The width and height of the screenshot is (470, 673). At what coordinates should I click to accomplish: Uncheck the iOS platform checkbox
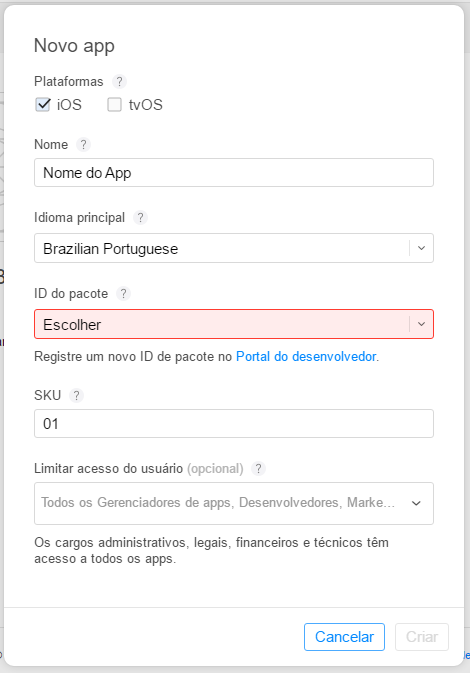pyautogui.click(x=42, y=104)
